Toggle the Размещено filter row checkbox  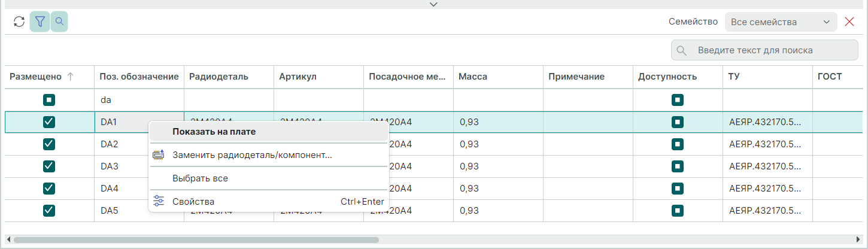click(50, 100)
